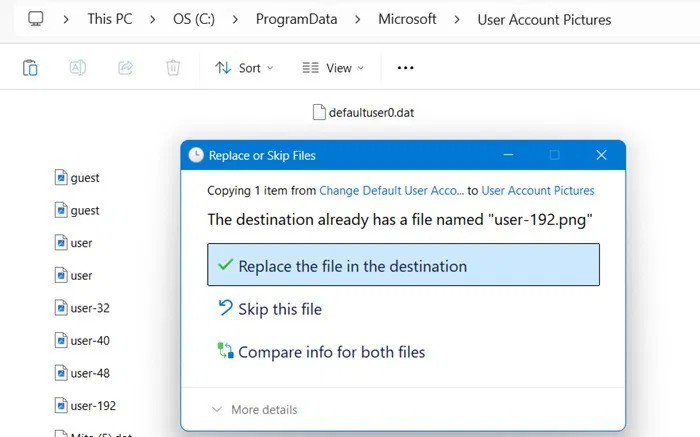This screenshot has height=437, width=700.
Task: Open This PC in the address bar
Action: 110,19
